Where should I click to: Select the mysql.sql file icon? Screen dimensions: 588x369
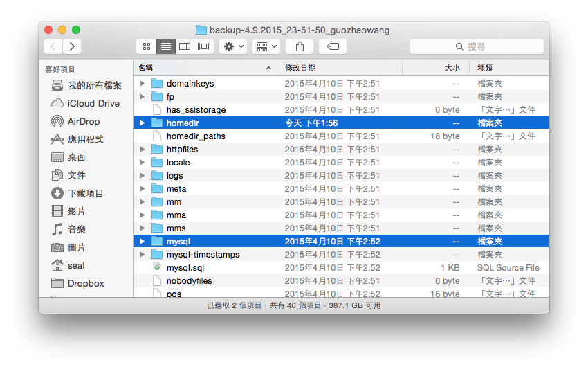(x=157, y=267)
